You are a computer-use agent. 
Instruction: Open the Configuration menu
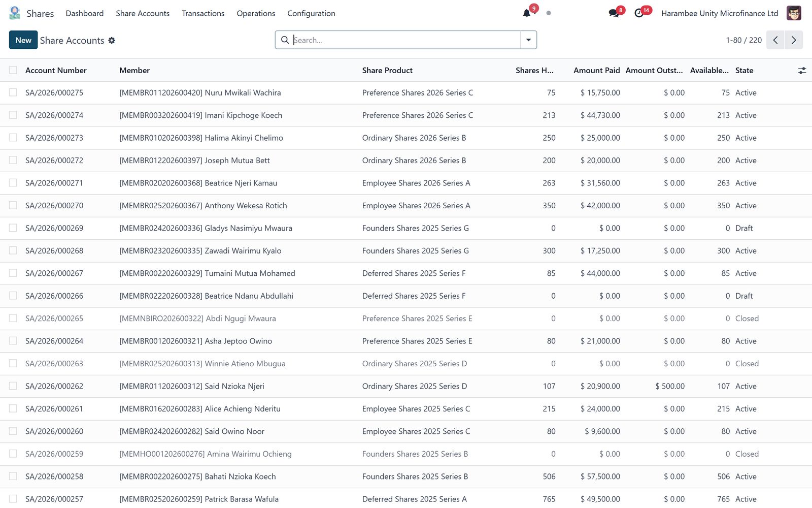(311, 13)
